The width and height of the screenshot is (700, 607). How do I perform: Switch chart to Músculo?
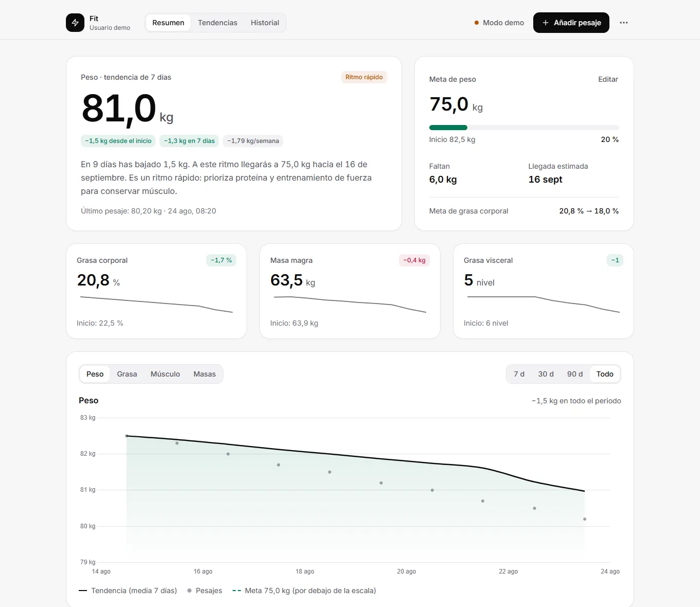[165, 374]
